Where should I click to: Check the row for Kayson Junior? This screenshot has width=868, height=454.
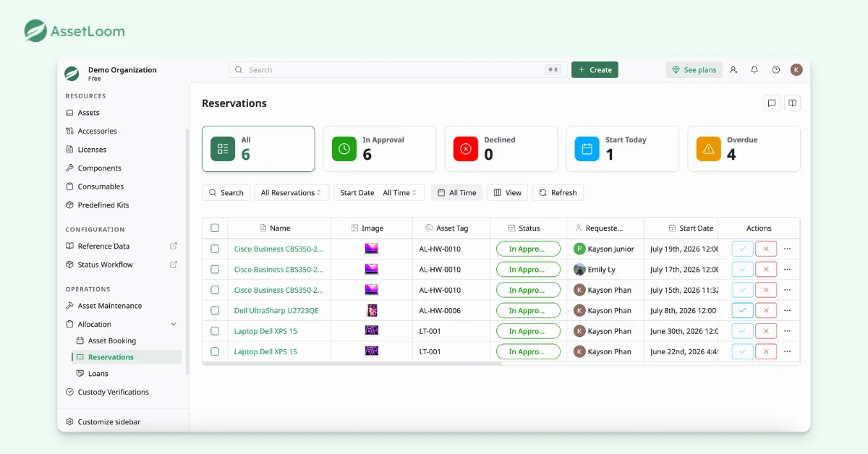pyautogui.click(x=215, y=249)
